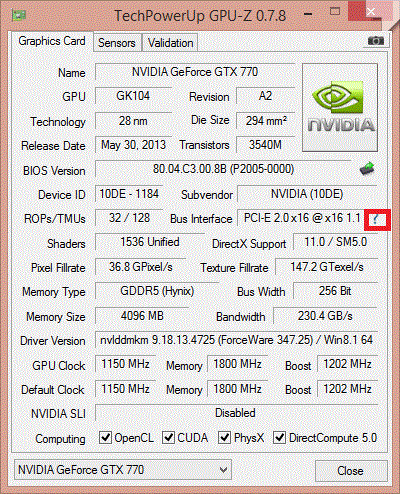
Task: Click the 'Computing' label
Action: pos(60,439)
